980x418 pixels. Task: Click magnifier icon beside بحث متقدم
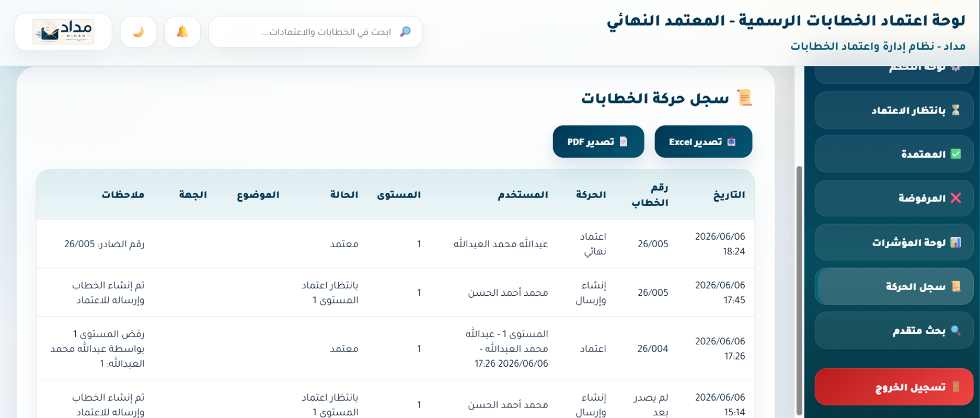click(955, 330)
